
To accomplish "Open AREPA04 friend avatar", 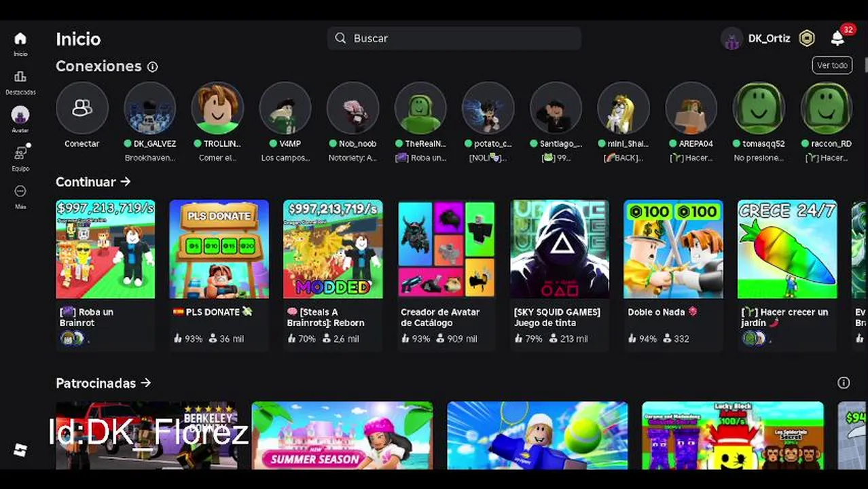I will coord(691,108).
